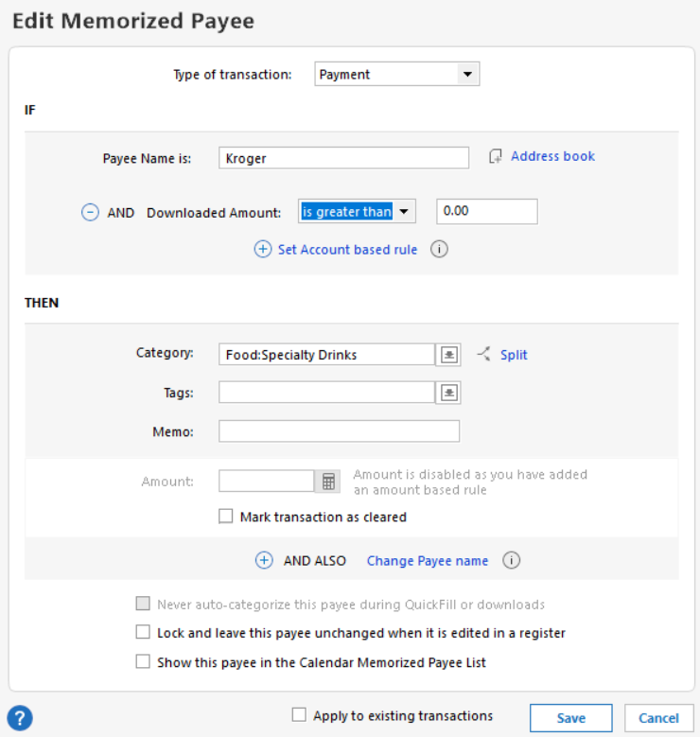Click the Split transaction icon

coord(484,355)
